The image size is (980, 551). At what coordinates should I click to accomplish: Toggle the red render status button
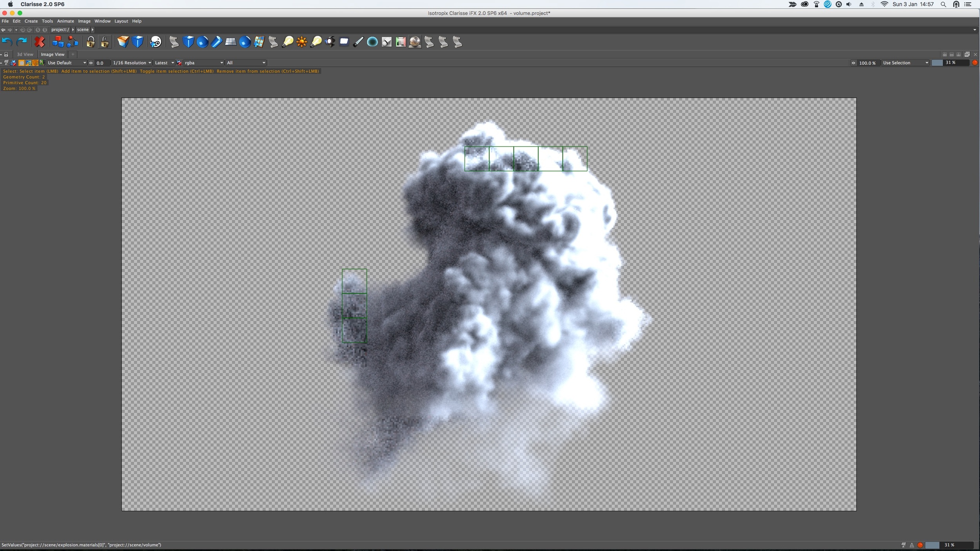coord(975,63)
